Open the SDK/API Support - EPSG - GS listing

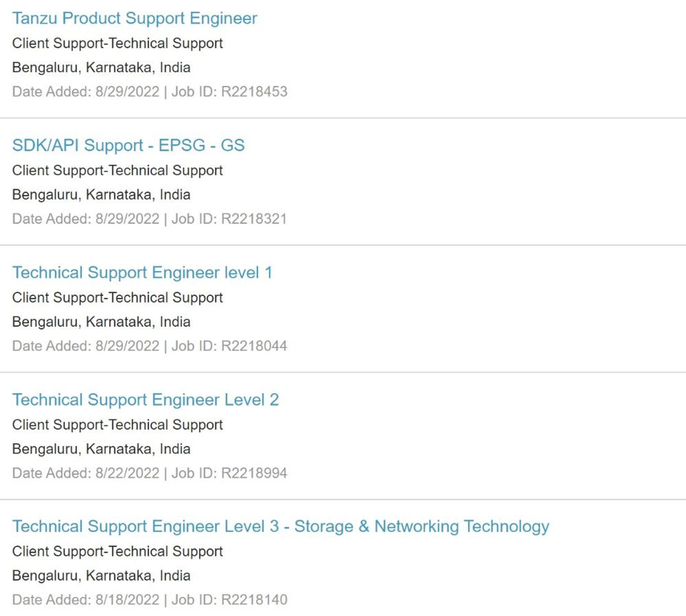click(128, 145)
